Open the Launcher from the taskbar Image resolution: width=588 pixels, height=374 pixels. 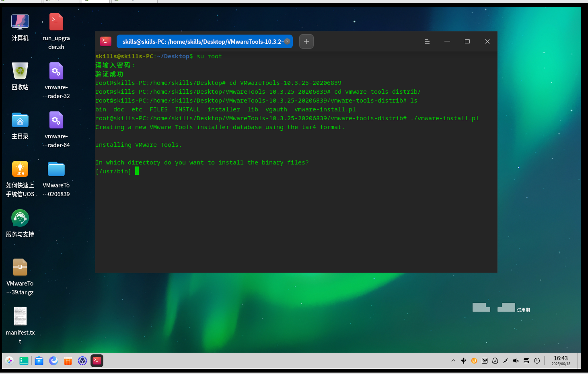tap(9, 361)
